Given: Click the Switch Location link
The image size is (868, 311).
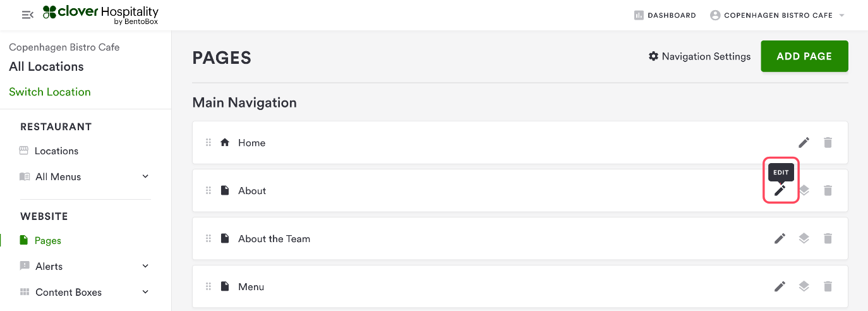Looking at the screenshot, I should [x=50, y=92].
